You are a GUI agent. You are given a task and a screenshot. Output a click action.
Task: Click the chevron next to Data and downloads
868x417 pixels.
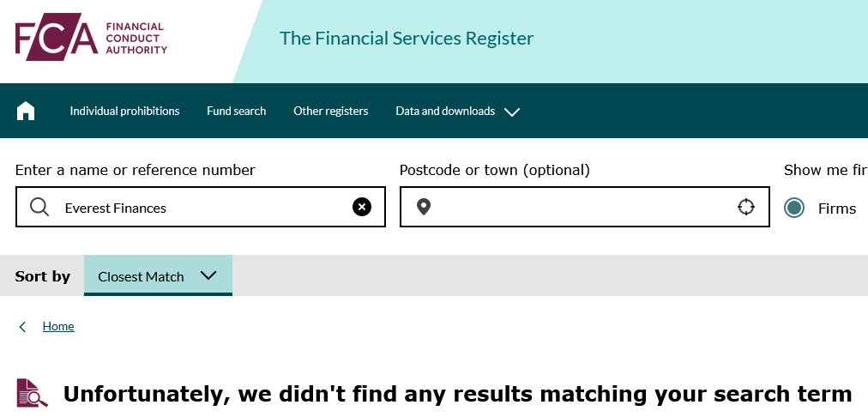click(512, 112)
